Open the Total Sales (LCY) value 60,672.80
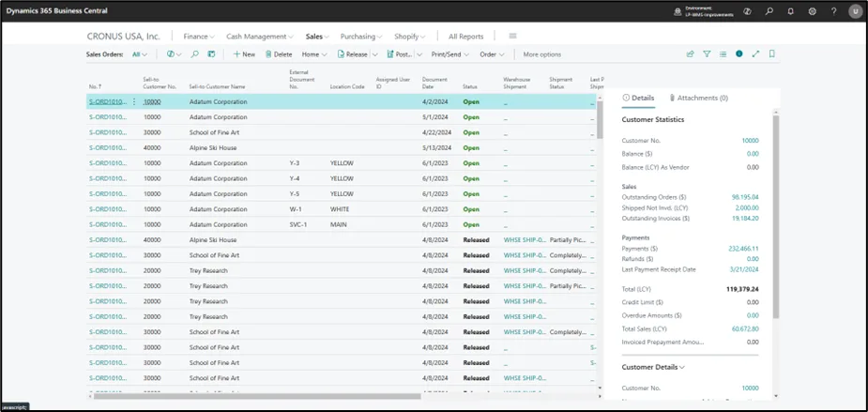This screenshot has width=868, height=412. point(744,328)
